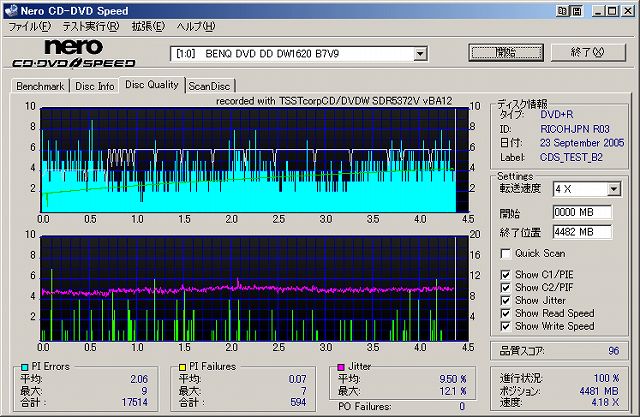Open the ファイル(F) menu
This screenshot has height=417, width=640.
click(29, 27)
